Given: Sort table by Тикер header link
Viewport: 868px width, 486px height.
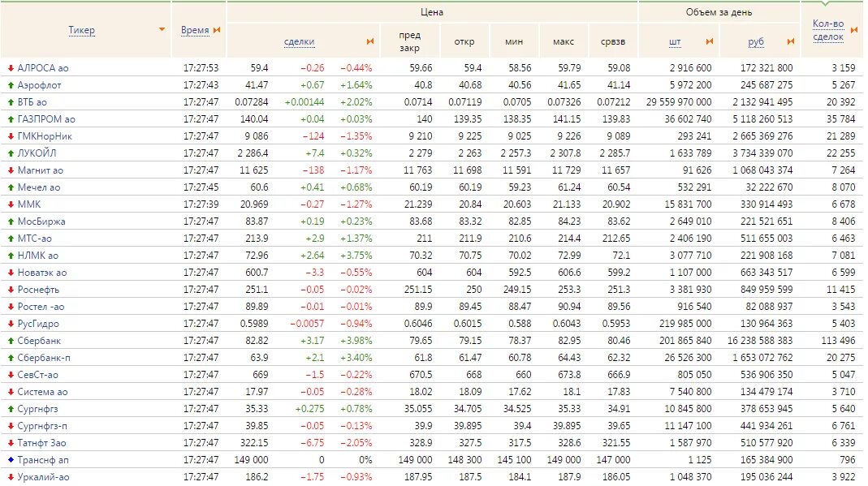Looking at the screenshot, I should [x=81, y=30].
